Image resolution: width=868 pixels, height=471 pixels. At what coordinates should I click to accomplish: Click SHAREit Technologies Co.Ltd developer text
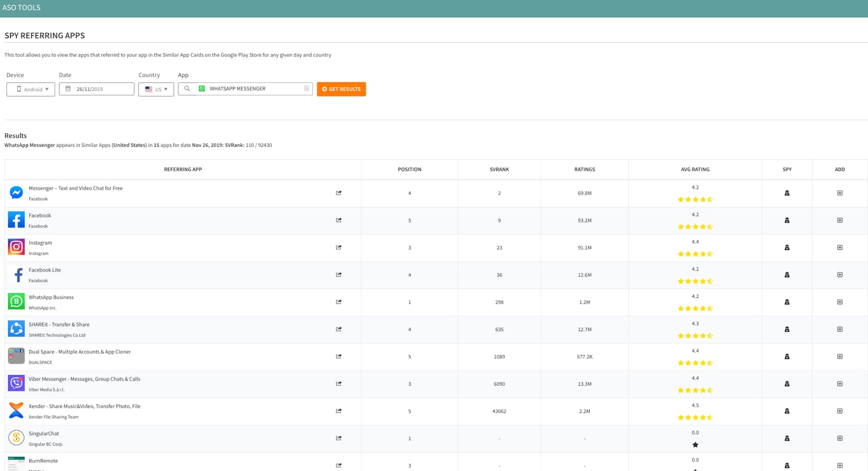[57, 335]
